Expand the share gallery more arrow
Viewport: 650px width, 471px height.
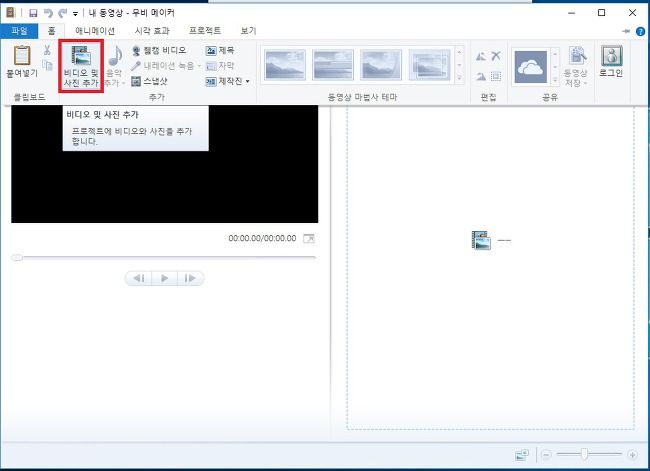[x=555, y=80]
